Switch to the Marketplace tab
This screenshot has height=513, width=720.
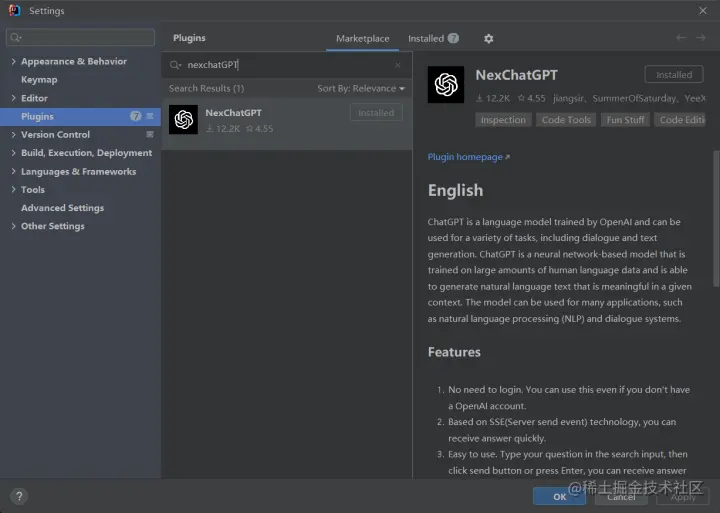362,39
